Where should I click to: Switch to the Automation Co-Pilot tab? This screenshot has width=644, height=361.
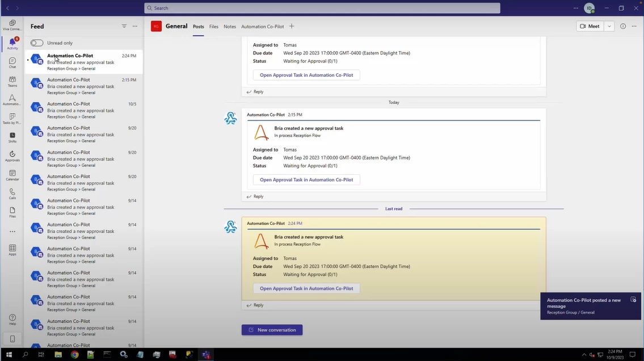(263, 26)
